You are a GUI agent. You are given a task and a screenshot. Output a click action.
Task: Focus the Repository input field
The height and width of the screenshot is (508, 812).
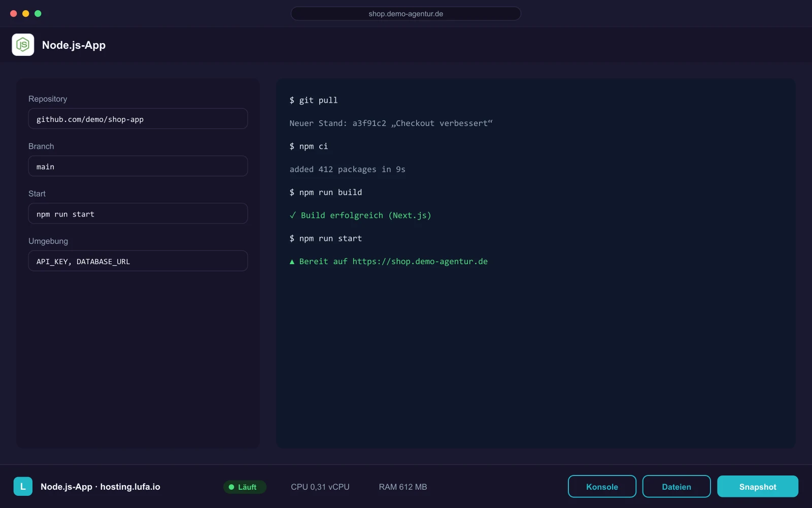(138, 119)
